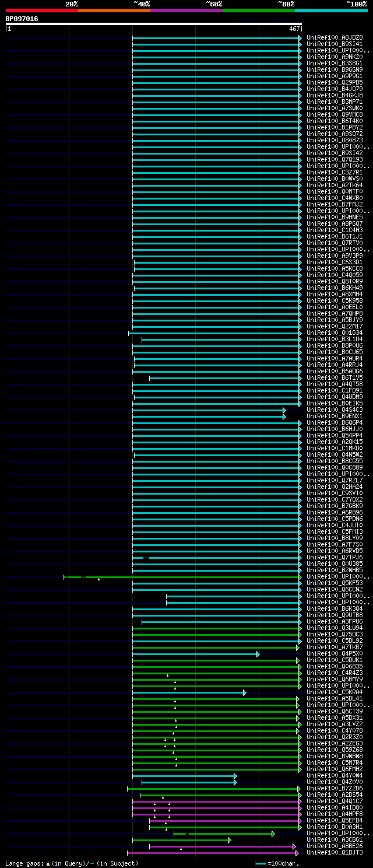Select the UniRef100_Q4N5W2 label
Image resolution: width=373 pixels, height=868 pixels.
coord(335,454)
